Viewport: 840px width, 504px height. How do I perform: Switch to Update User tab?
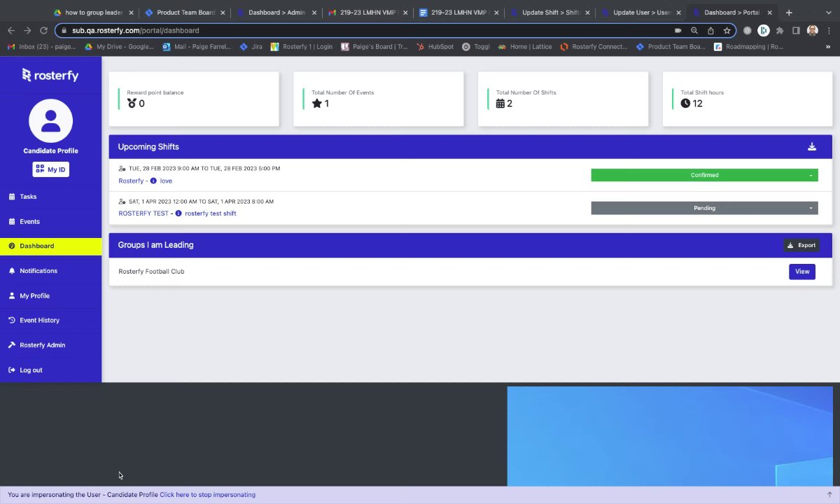[640, 13]
